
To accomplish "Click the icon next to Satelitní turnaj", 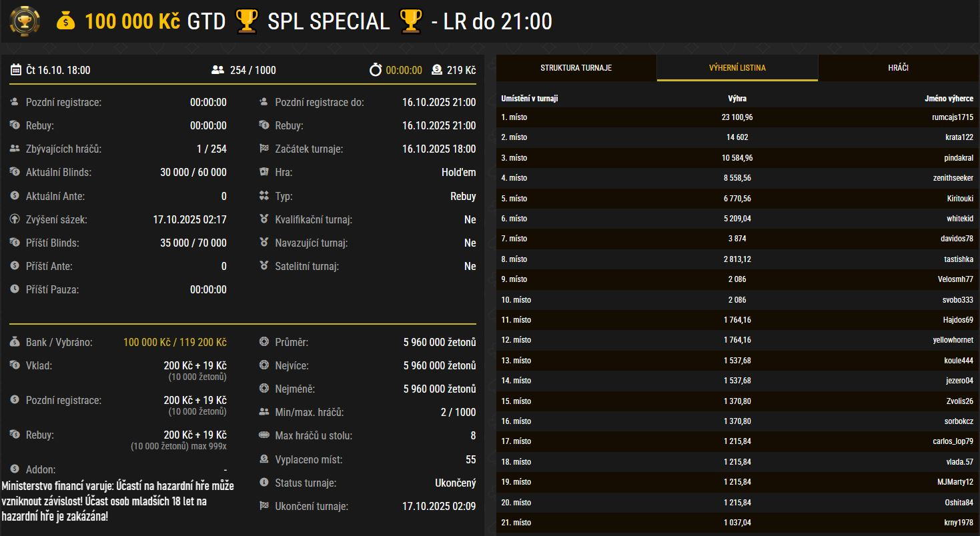I will tap(264, 265).
